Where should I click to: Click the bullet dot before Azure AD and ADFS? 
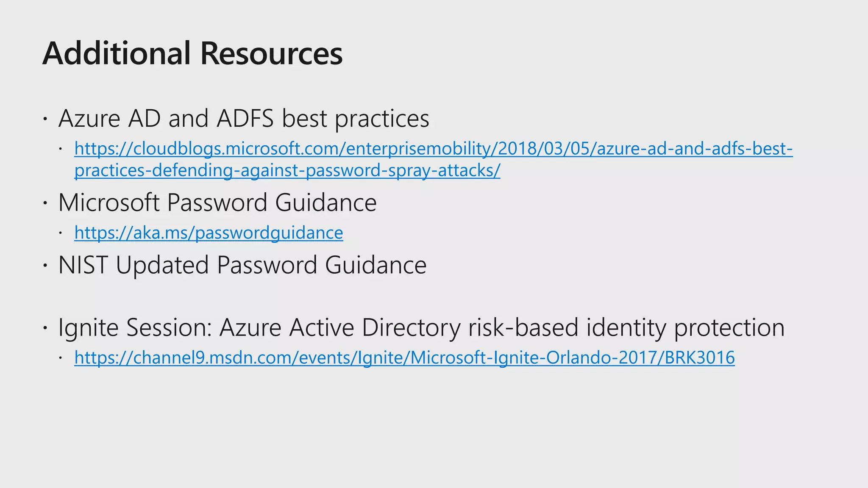45,119
